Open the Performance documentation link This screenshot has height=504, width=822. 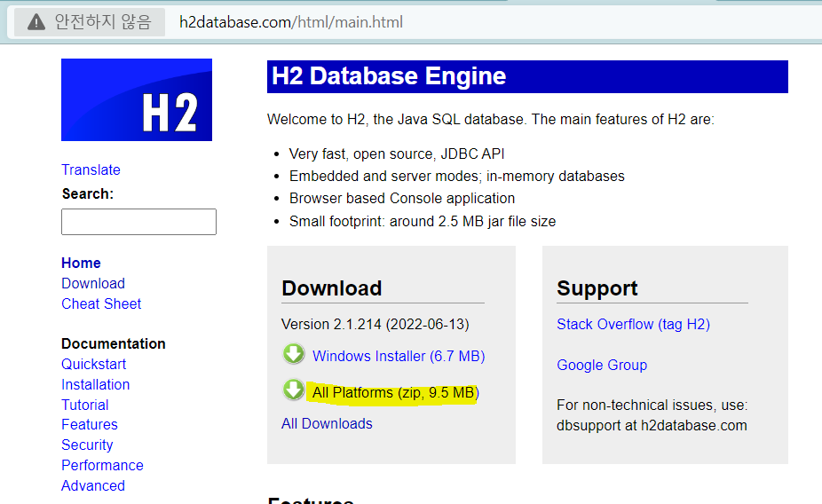[102, 465]
